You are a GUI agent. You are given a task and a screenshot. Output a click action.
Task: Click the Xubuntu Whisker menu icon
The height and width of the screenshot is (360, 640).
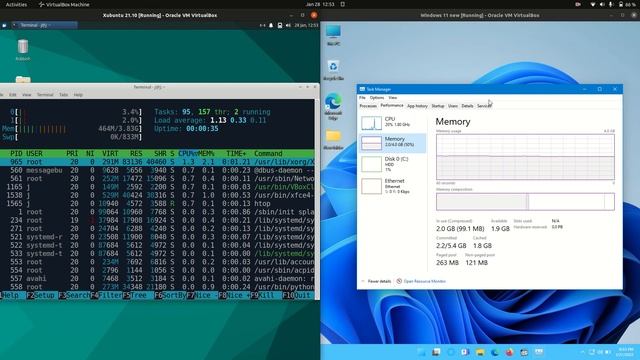click(x=4, y=25)
